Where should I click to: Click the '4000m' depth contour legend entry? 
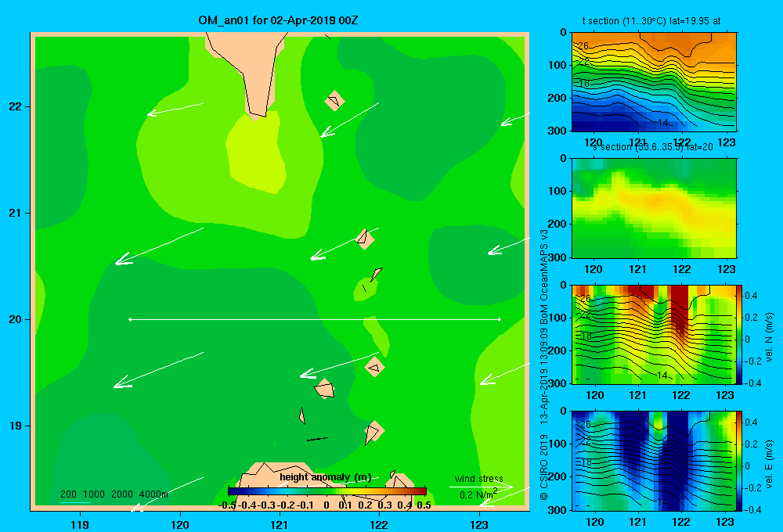pos(153,494)
